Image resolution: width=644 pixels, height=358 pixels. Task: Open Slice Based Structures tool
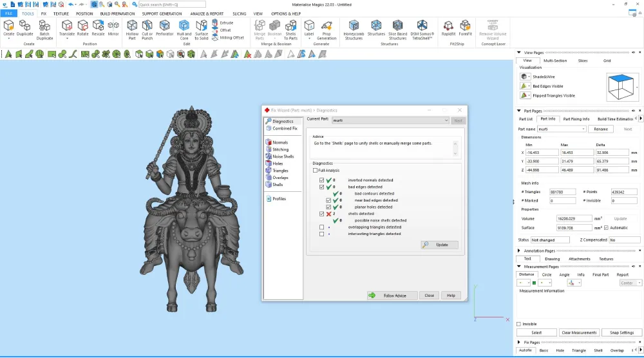(x=397, y=30)
